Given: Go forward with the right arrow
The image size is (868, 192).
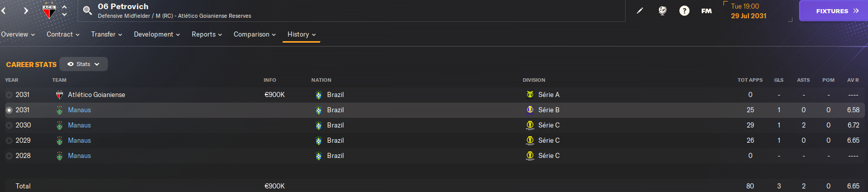Looking at the screenshot, I should pos(26,10).
